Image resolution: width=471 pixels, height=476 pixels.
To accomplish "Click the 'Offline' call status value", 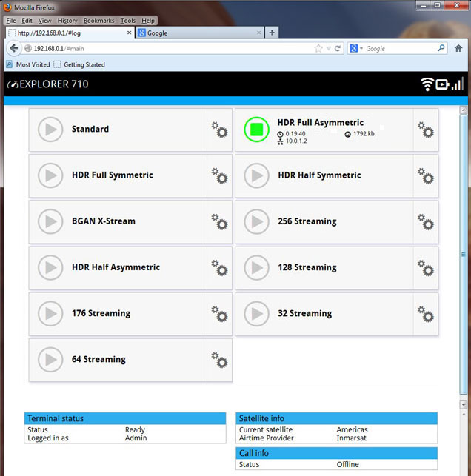I will [348, 464].
